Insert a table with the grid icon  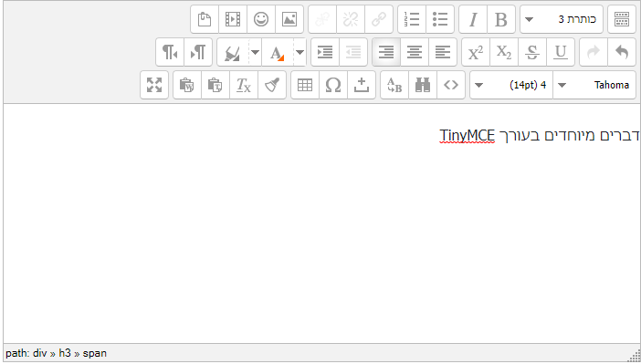pyautogui.click(x=305, y=85)
